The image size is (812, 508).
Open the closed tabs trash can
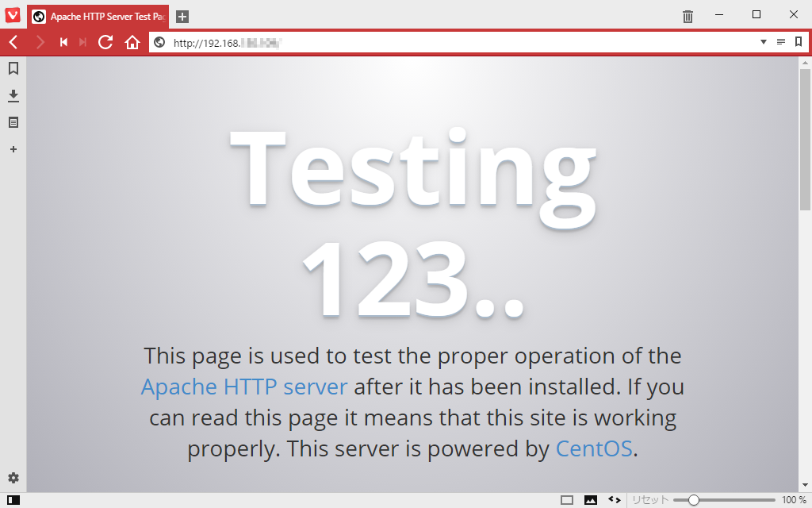[x=688, y=17]
